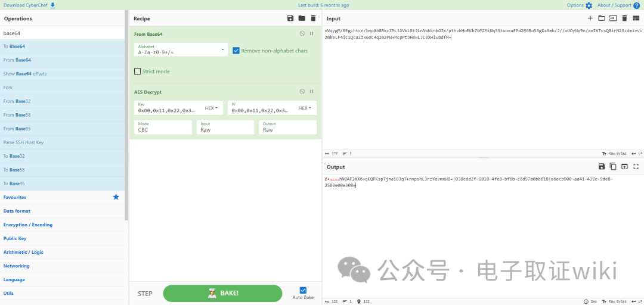
Task: Uncheck Remove non-alphabet chars checkbox
Action: tap(236, 51)
